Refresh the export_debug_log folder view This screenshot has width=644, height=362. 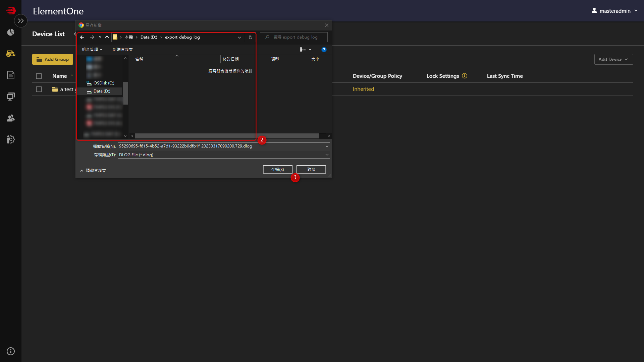(251, 37)
